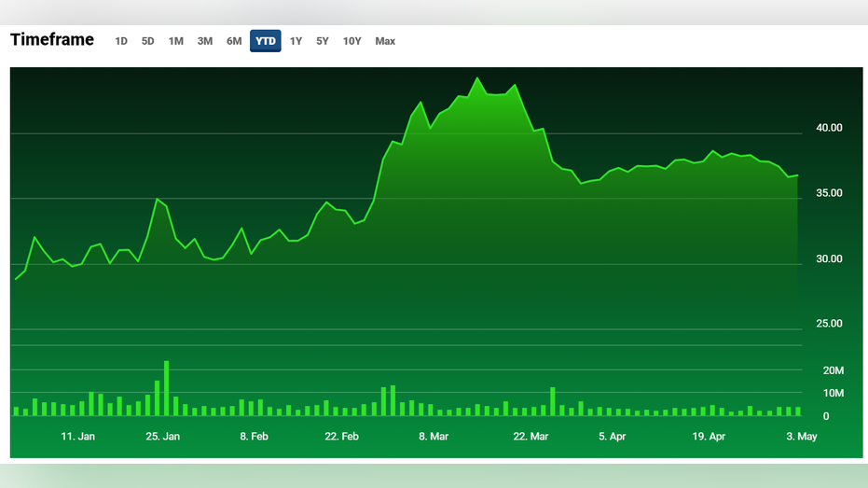Screen dimensions: 868x488
Task: Click the 5. Apr date label
Action: 612,437
